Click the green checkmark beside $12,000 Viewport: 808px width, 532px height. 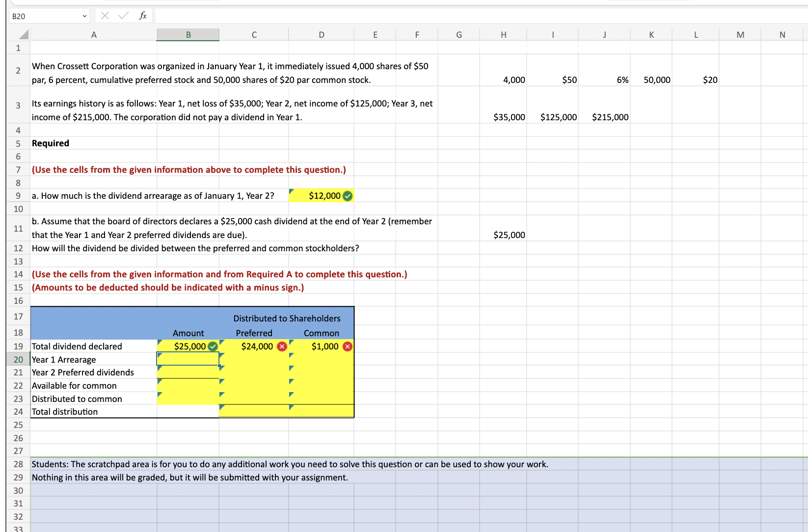pyautogui.click(x=348, y=196)
